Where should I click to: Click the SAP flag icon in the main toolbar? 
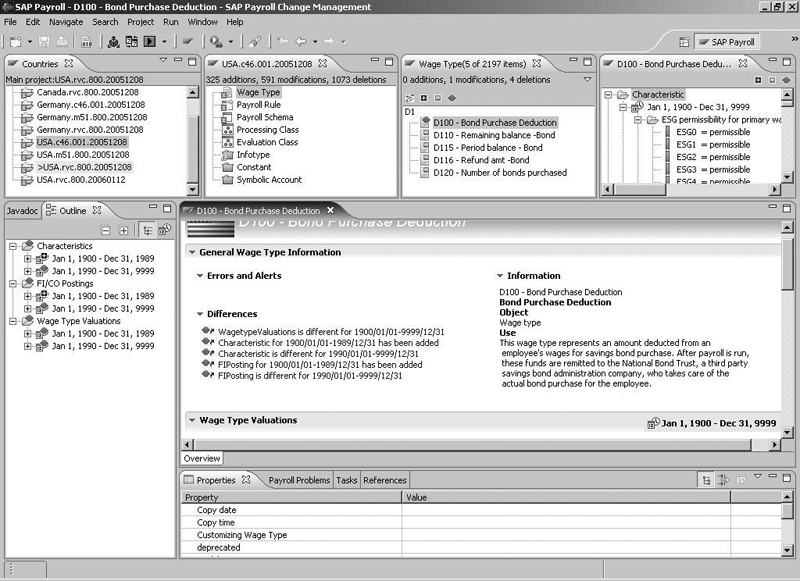click(x=188, y=41)
